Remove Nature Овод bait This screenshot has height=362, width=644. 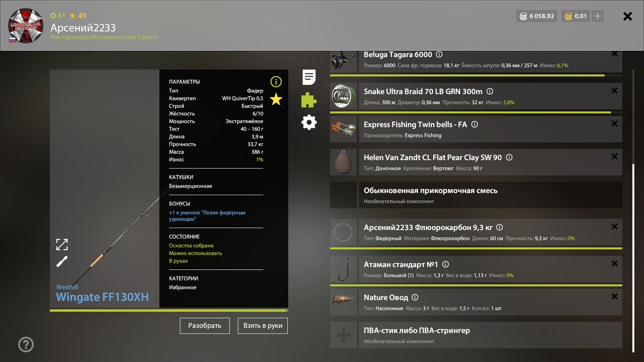[615, 296]
